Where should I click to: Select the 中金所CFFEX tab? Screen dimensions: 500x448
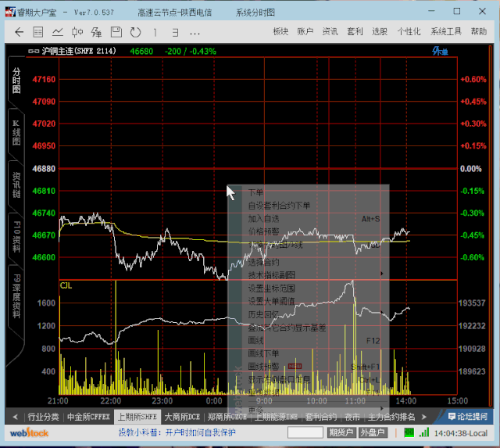(88, 417)
